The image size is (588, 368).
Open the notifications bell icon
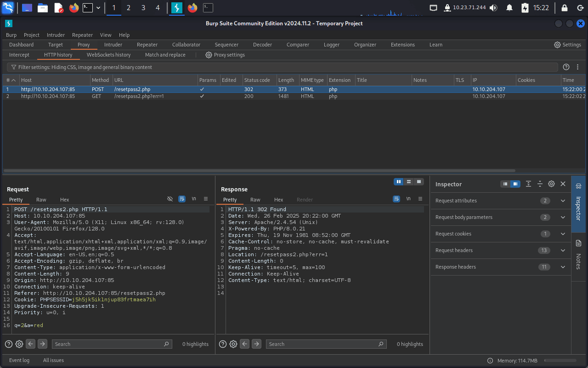click(x=509, y=8)
